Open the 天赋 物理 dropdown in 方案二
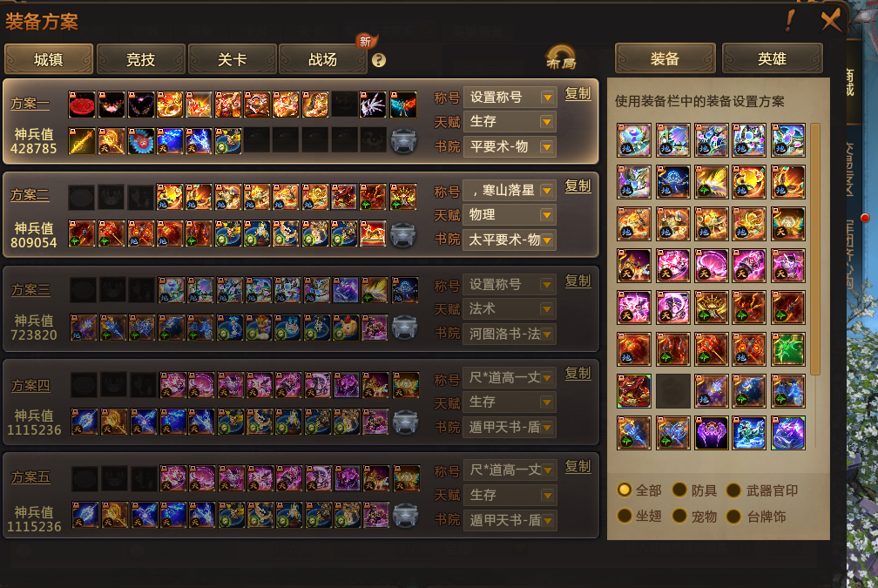The width and height of the screenshot is (878, 588). click(509, 215)
